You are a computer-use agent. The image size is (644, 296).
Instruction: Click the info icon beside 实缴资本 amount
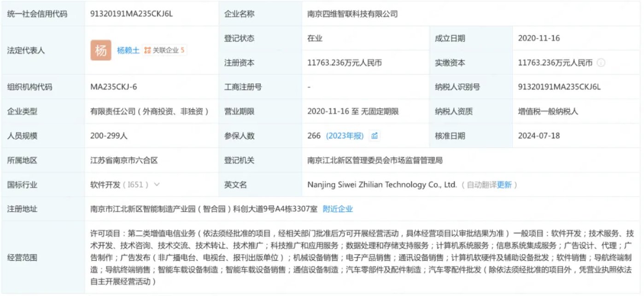click(601, 63)
